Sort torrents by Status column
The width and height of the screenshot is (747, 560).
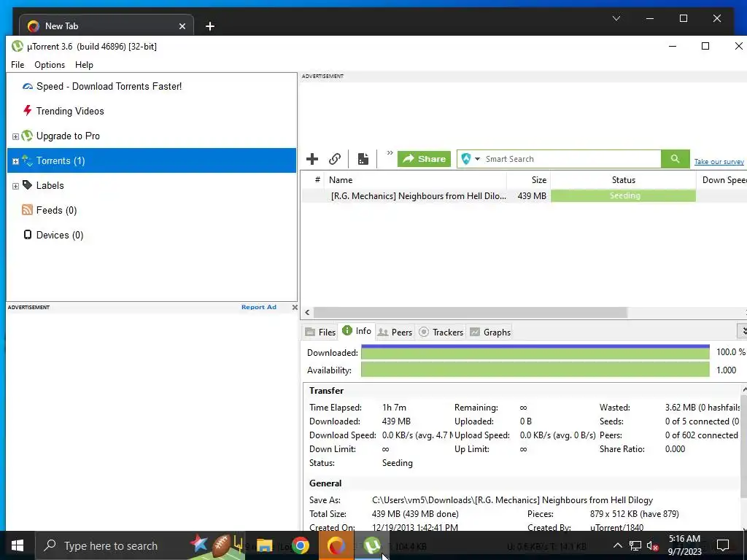(x=623, y=180)
